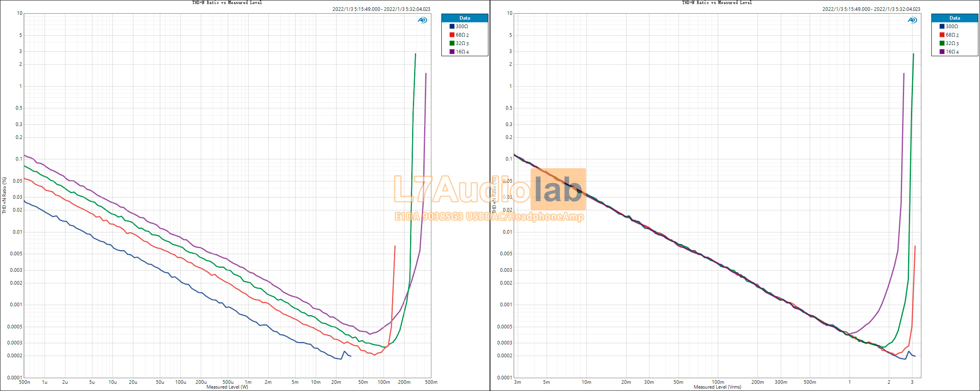This screenshot has width=980, height=391.
Task: Click the AP logo in the right graph
Action: click(912, 20)
